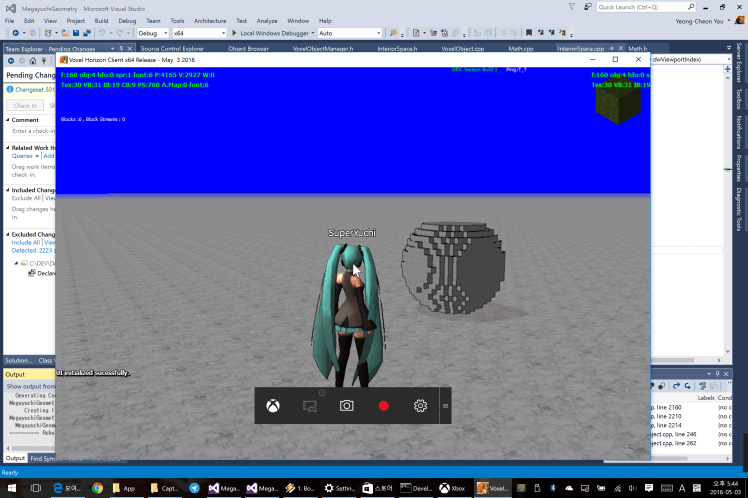Expand debugger target dropdown arrow
Viewport: 748px width, 498px height.
pyautogui.click(x=313, y=33)
